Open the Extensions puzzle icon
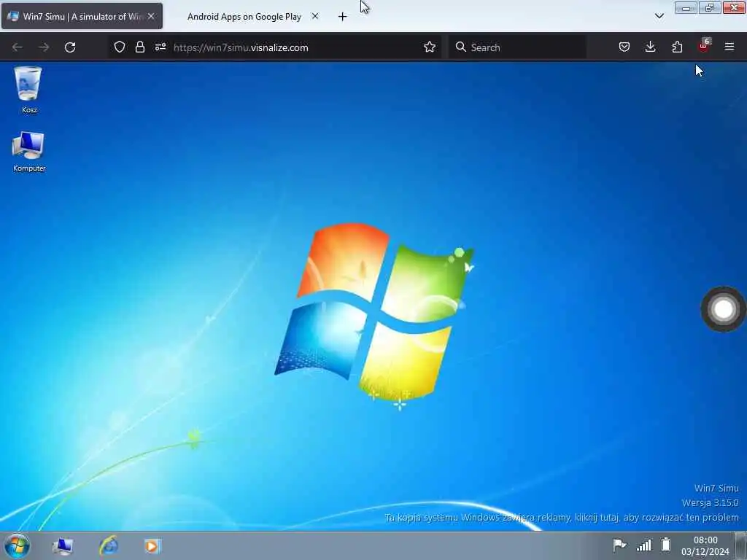Image resolution: width=747 pixels, height=560 pixels. (x=677, y=47)
